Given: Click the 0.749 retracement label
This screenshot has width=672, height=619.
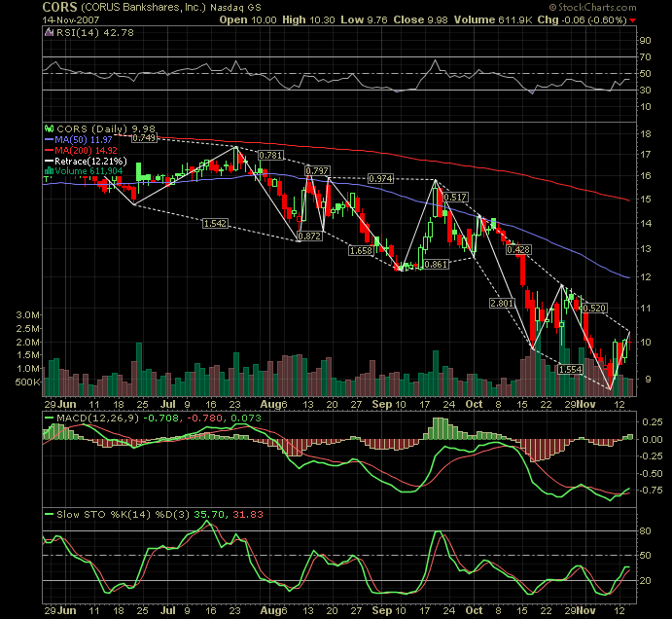Looking at the screenshot, I should pos(144,137).
